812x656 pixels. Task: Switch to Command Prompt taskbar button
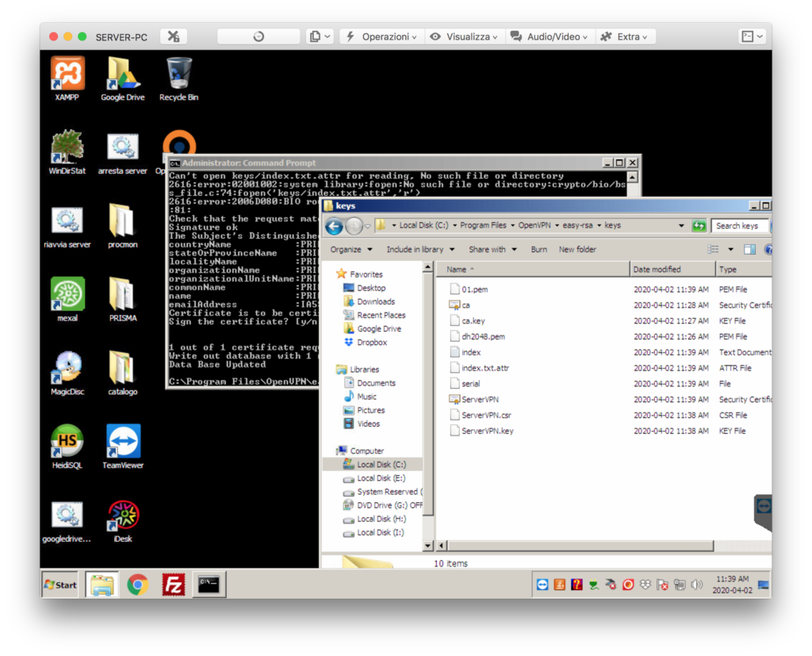pyautogui.click(x=209, y=585)
